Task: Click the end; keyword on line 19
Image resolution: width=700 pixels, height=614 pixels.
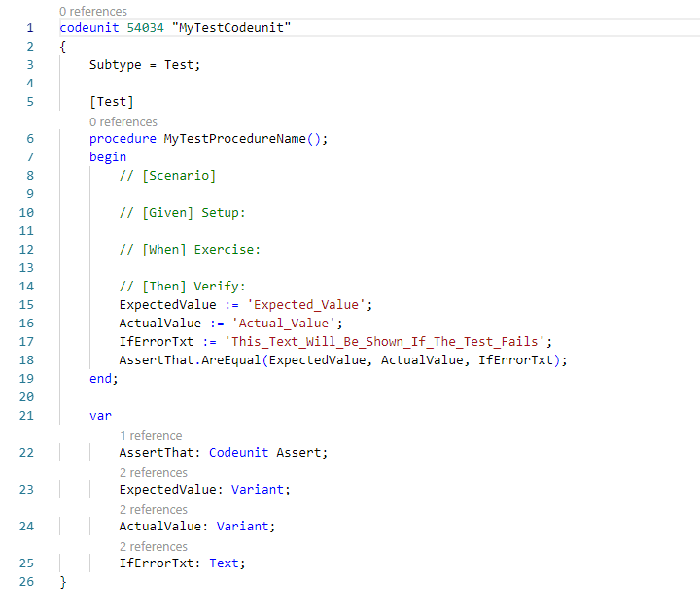Action: coord(104,379)
